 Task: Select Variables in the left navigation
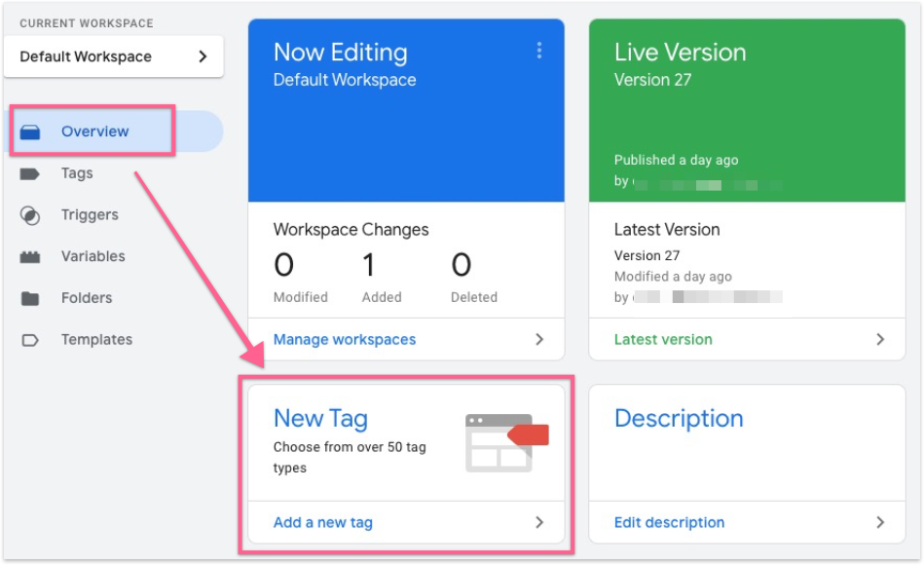click(x=92, y=257)
